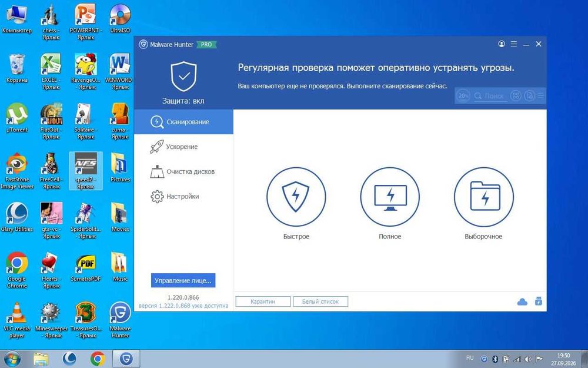588x368 pixels.
Task: Select the Корзина recycle bin
Action: point(17,68)
